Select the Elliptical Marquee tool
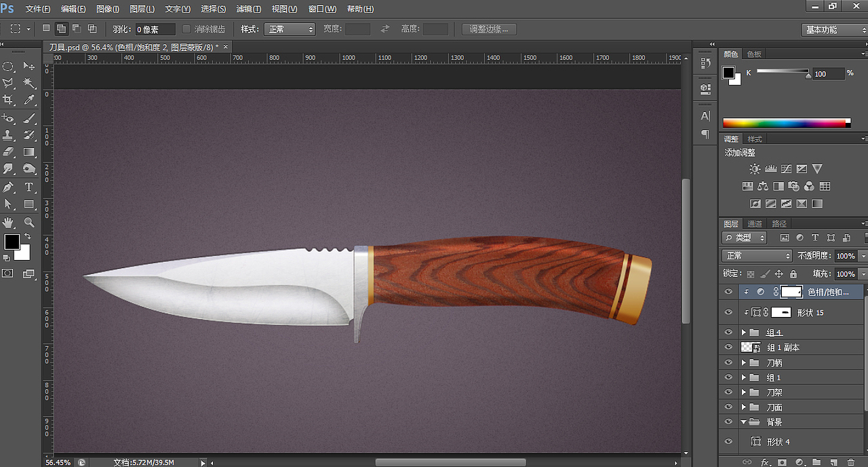The height and width of the screenshot is (467, 868). tap(8, 67)
